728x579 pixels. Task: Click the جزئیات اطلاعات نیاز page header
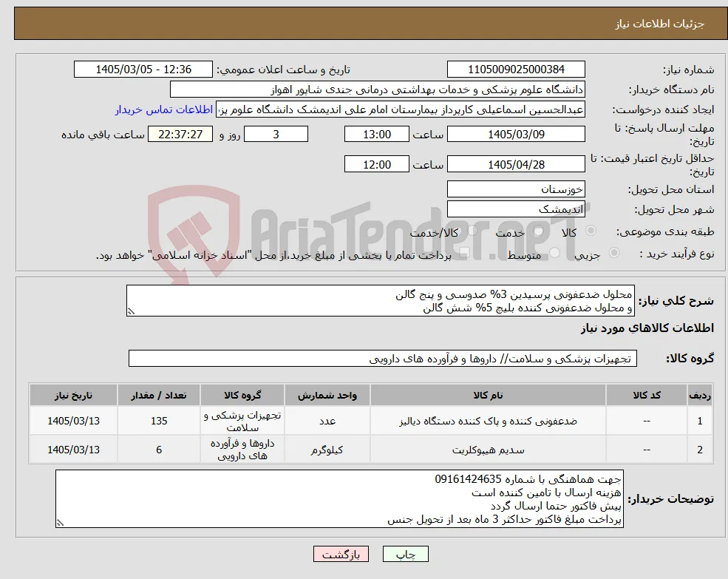tap(659, 24)
